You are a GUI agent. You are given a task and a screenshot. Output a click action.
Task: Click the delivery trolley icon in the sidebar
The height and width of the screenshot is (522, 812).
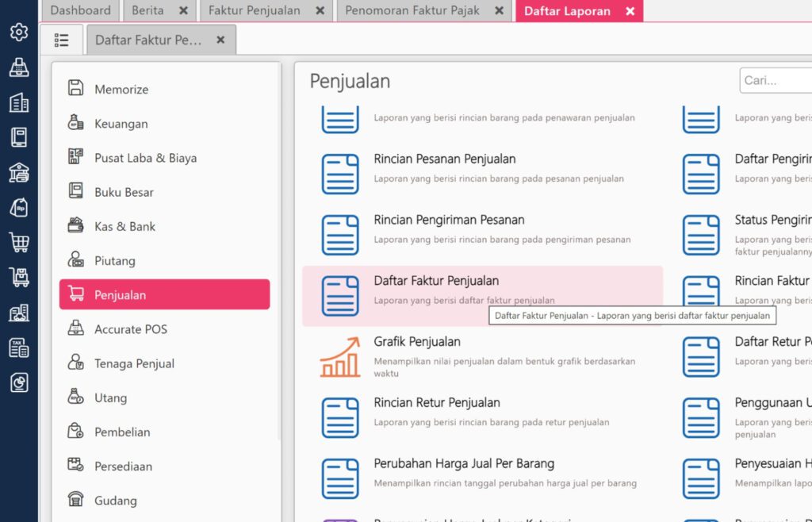point(19,278)
